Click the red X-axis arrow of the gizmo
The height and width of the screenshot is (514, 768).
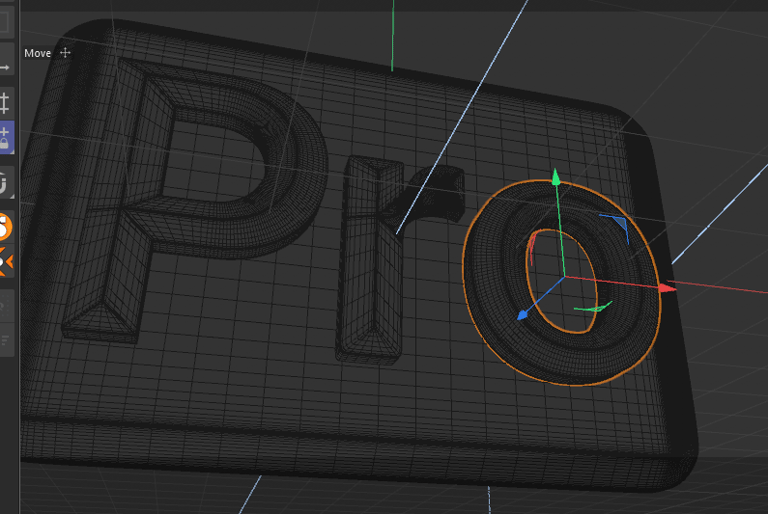point(668,288)
